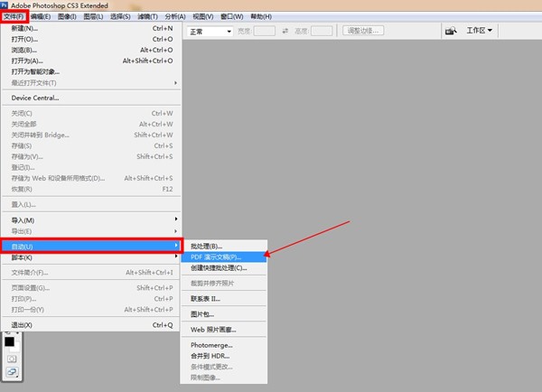
Task: Select 图片包... in the submenu
Action: tap(224, 314)
